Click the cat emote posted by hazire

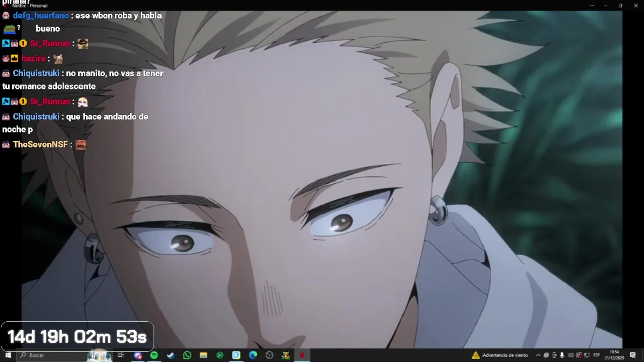(58, 59)
